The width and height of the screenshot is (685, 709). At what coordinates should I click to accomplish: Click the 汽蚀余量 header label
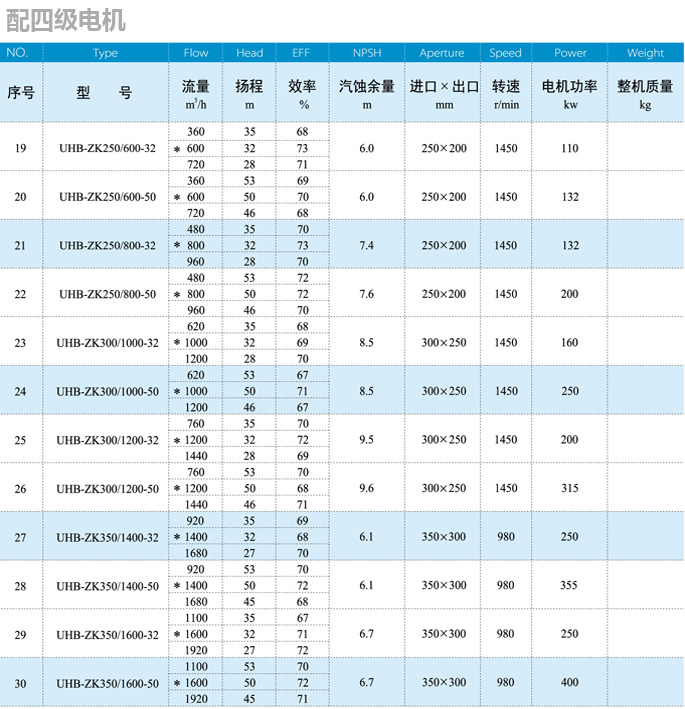[x=367, y=87]
